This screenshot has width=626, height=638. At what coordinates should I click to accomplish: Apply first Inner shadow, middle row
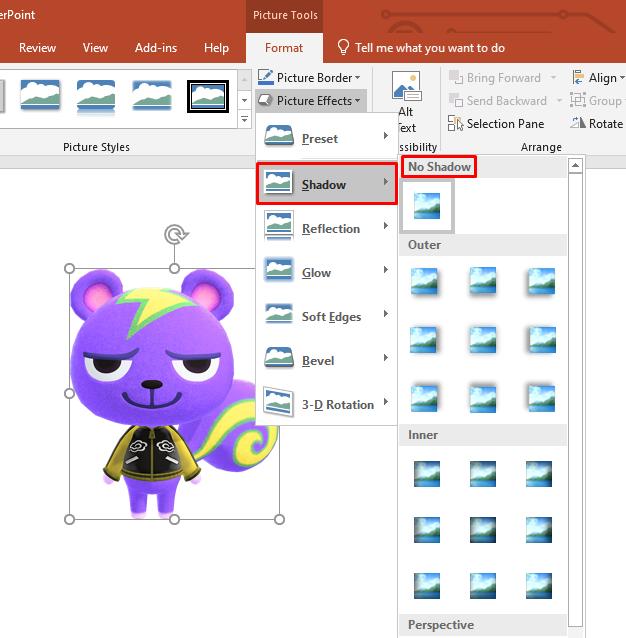click(427, 530)
